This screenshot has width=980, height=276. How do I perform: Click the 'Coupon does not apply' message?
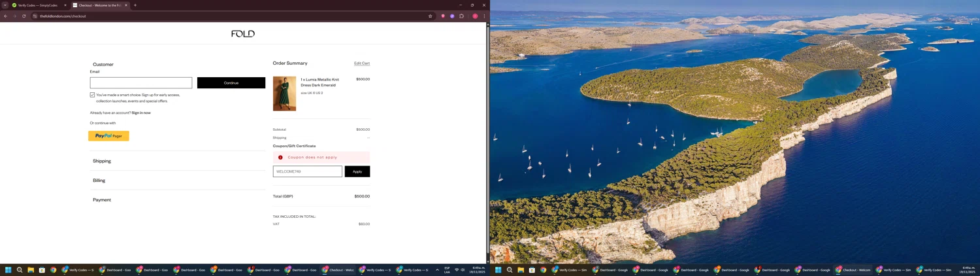[x=312, y=157]
